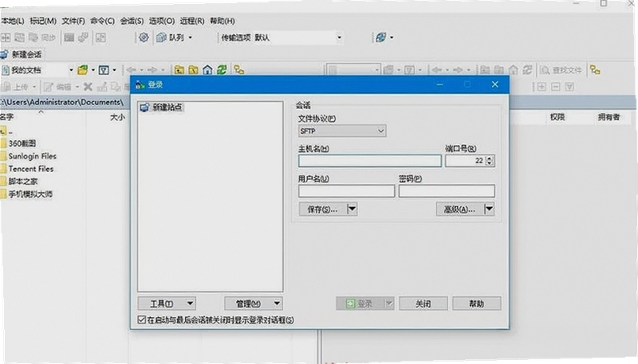Image resolution: width=638 pixels, height=364 pixels.
Task: Open the 选项(O) menu
Action: point(162,21)
